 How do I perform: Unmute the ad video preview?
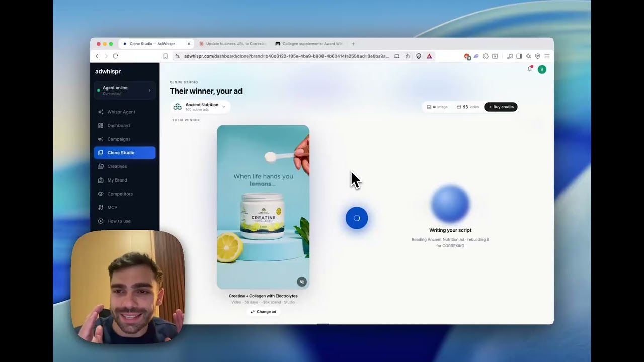tap(301, 282)
